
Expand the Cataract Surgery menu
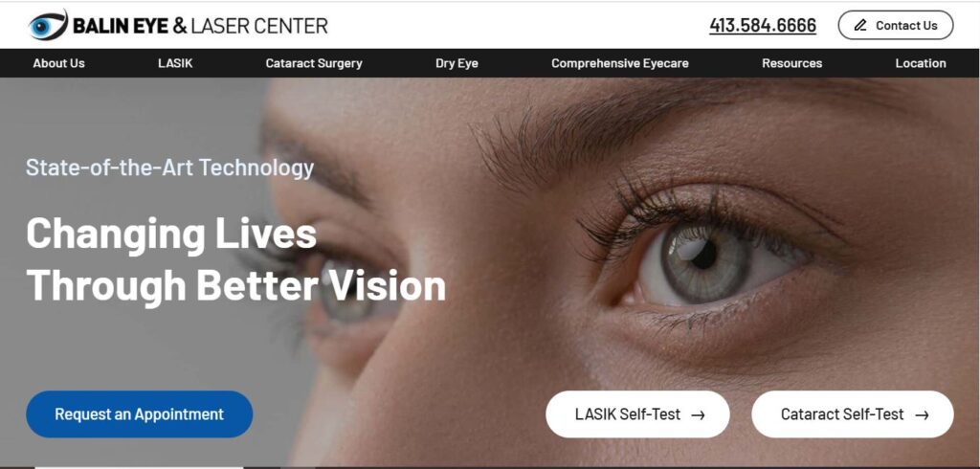click(x=314, y=63)
